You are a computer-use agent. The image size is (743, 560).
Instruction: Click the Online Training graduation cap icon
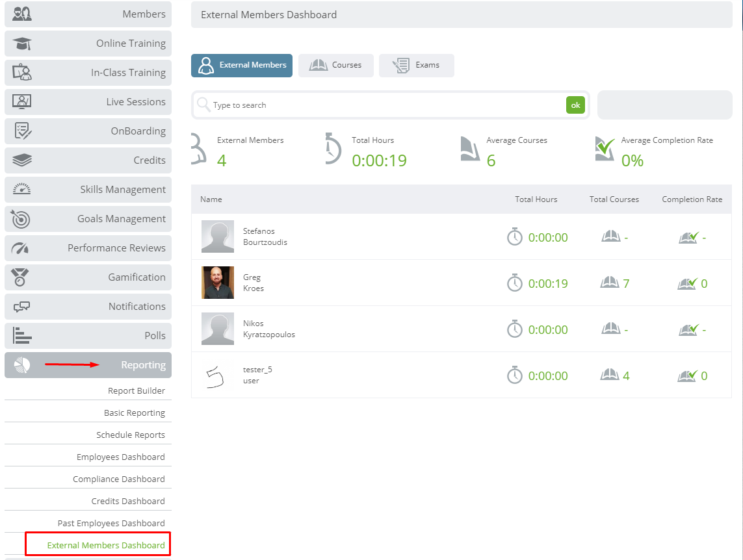click(x=22, y=44)
